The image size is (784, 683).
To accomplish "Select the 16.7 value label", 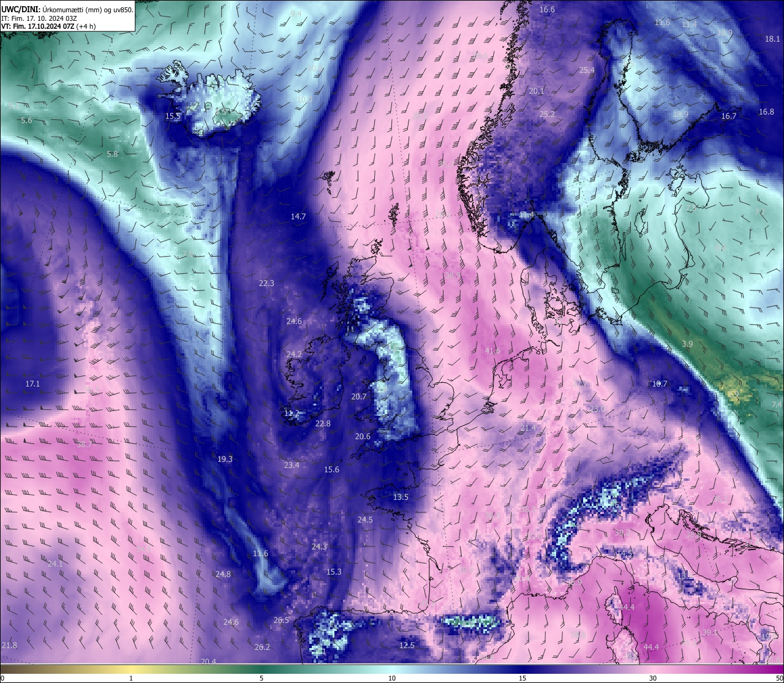I will click(x=729, y=116).
